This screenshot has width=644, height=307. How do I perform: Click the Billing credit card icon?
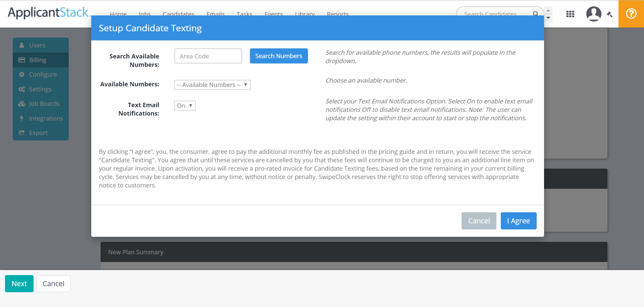22,60
